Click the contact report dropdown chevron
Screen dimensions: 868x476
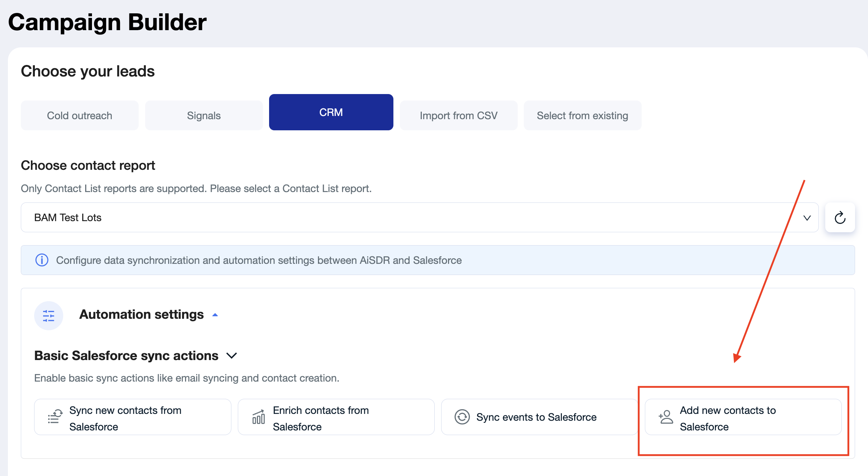coord(807,218)
